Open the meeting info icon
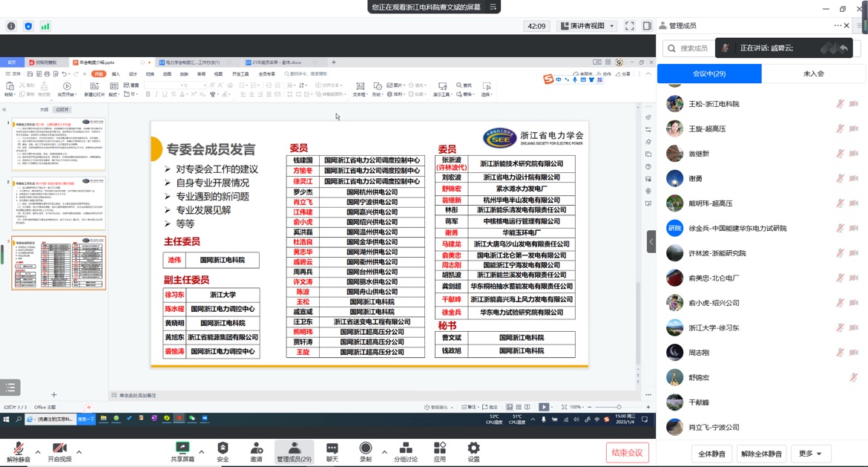This screenshot has height=467, width=868. [11, 26]
